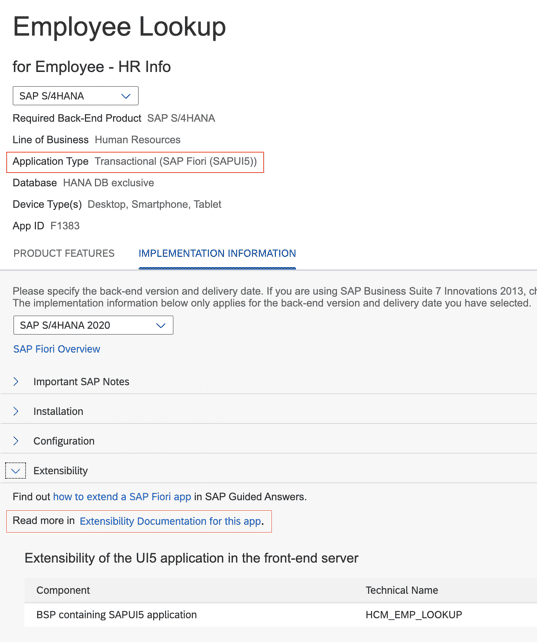Screen dimensions: 537x642
Task: Select the App ID value F1383
Action: [x=65, y=226]
